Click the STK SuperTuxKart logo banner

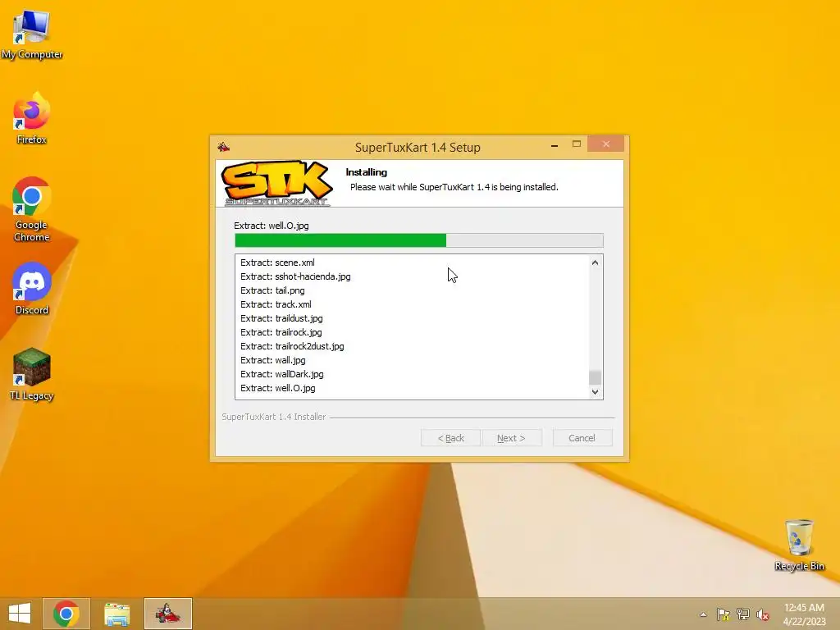(x=277, y=183)
